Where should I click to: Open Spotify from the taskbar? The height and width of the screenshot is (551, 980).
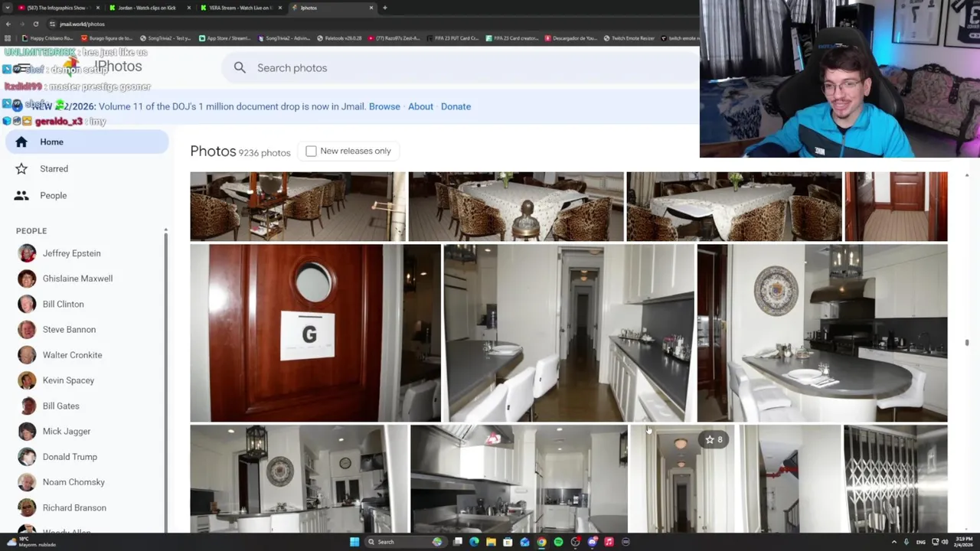558,542
